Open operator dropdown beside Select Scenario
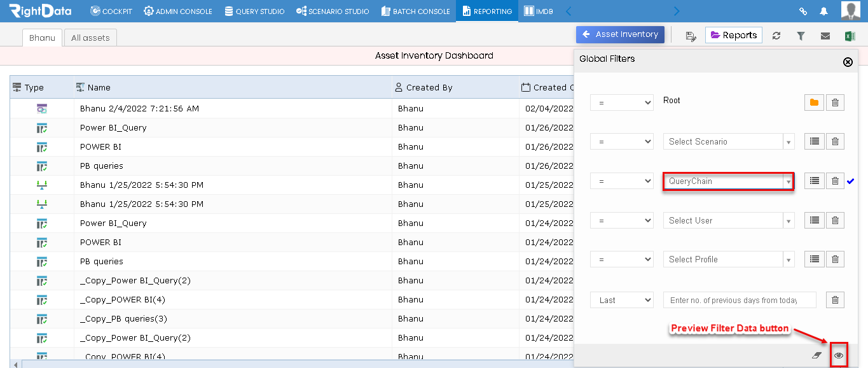 pyautogui.click(x=622, y=142)
